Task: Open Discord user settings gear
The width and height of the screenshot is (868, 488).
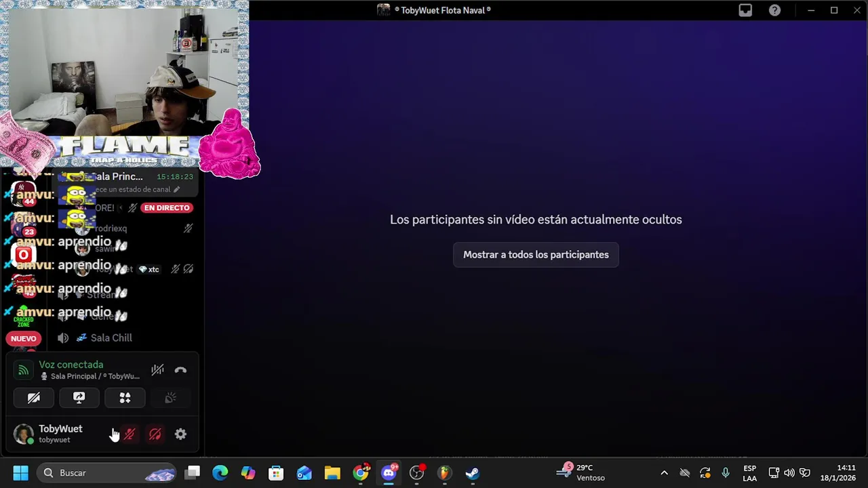Action: tap(180, 434)
